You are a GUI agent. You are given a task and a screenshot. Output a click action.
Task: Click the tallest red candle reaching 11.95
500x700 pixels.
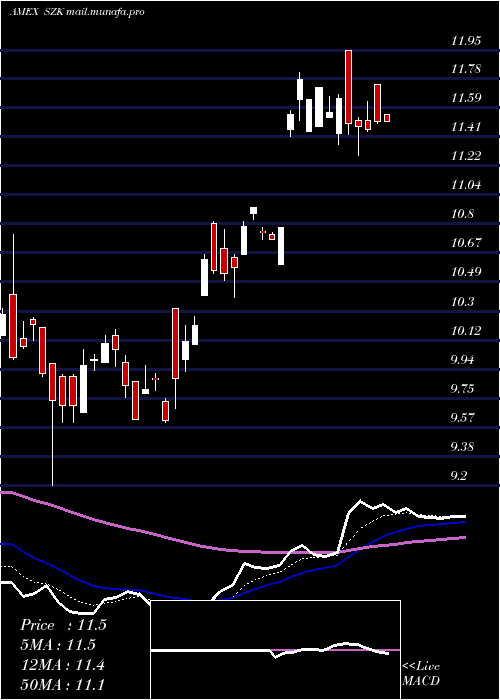click(x=348, y=87)
